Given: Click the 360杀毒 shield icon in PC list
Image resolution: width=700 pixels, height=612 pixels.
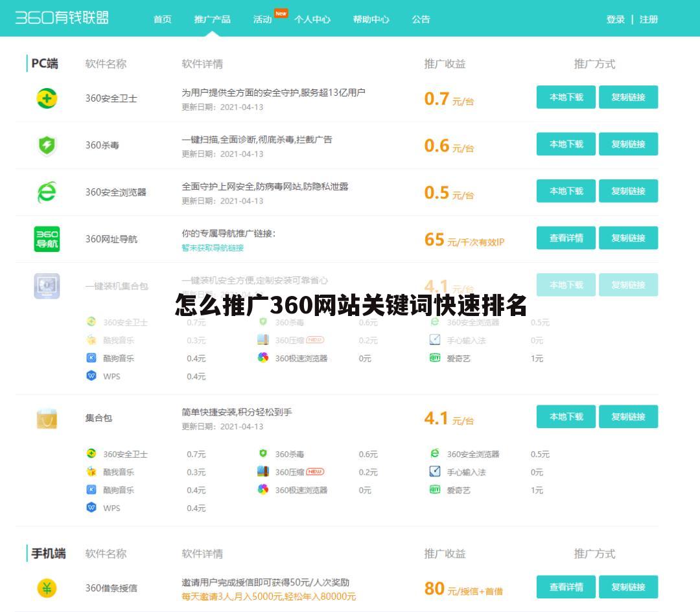Looking at the screenshot, I should (47, 145).
